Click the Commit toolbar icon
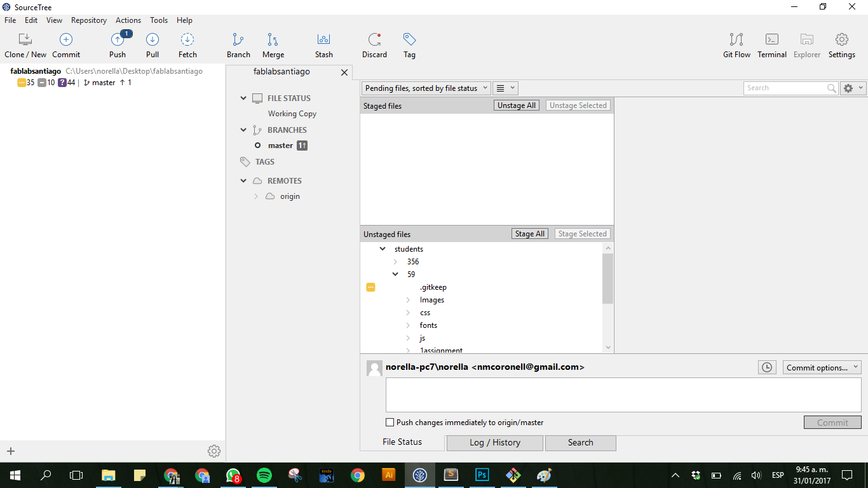 [66, 40]
